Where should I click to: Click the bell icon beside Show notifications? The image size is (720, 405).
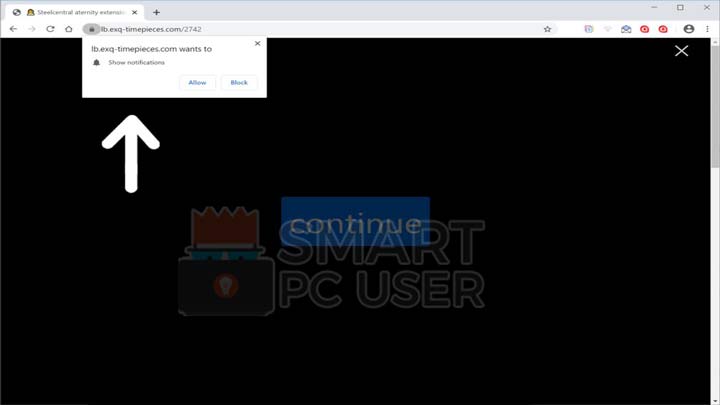click(x=96, y=62)
